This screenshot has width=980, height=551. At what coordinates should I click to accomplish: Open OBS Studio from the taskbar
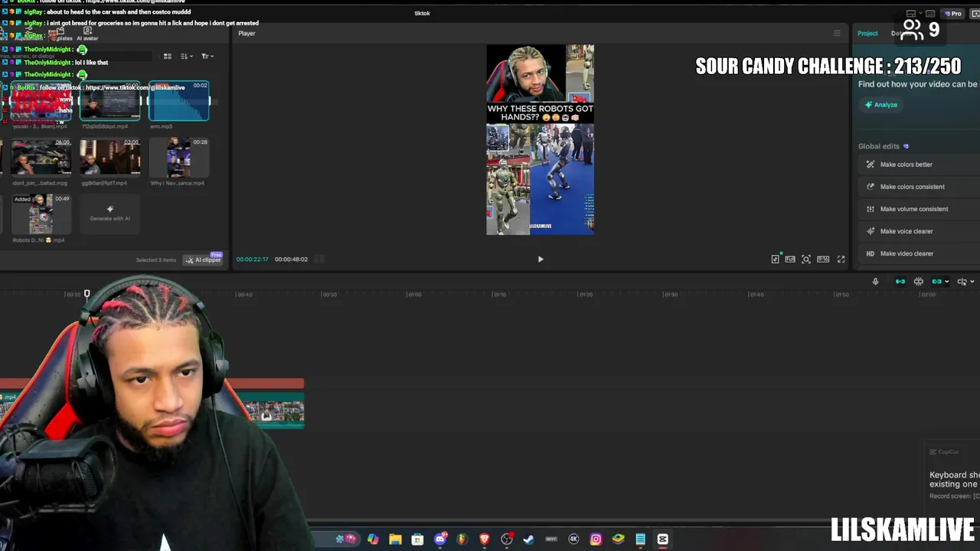coord(507,540)
